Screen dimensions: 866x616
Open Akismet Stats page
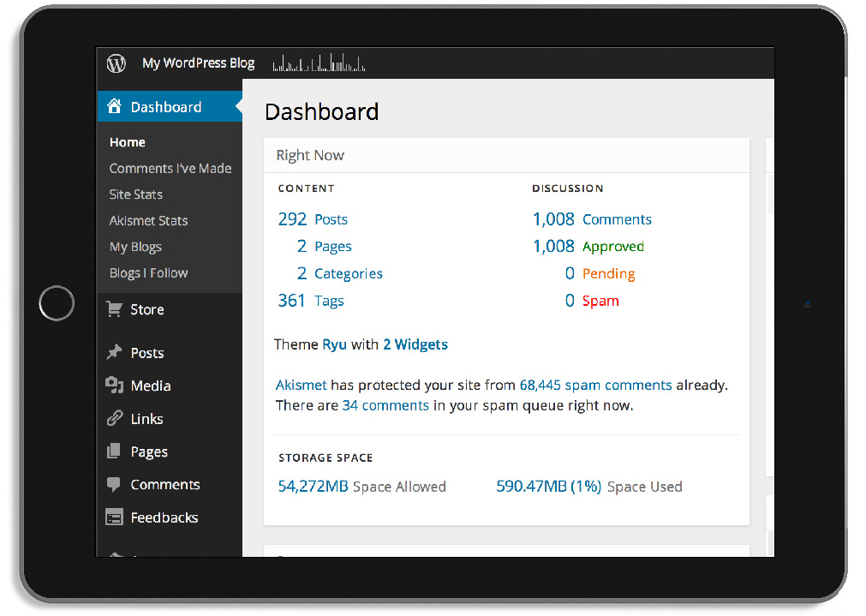point(148,221)
